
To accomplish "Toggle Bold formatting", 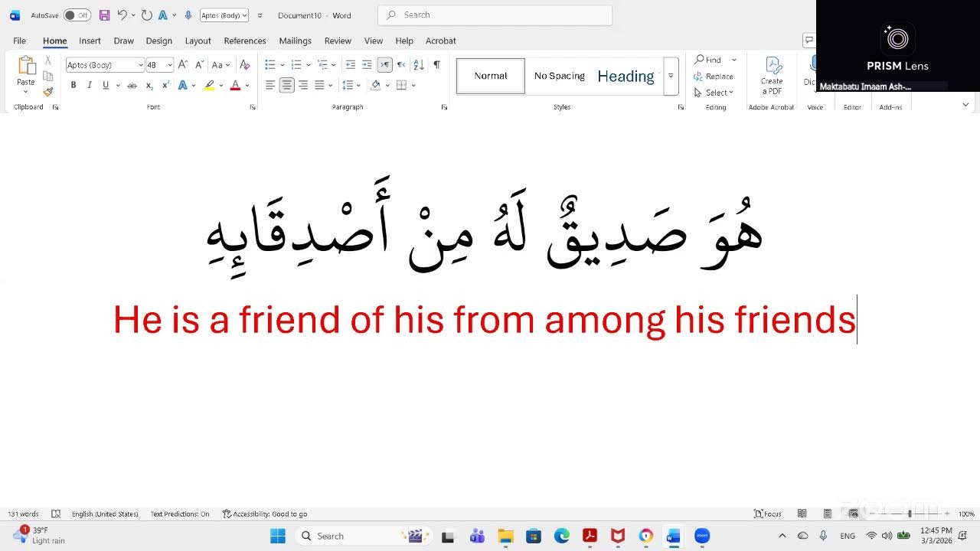I will (73, 85).
